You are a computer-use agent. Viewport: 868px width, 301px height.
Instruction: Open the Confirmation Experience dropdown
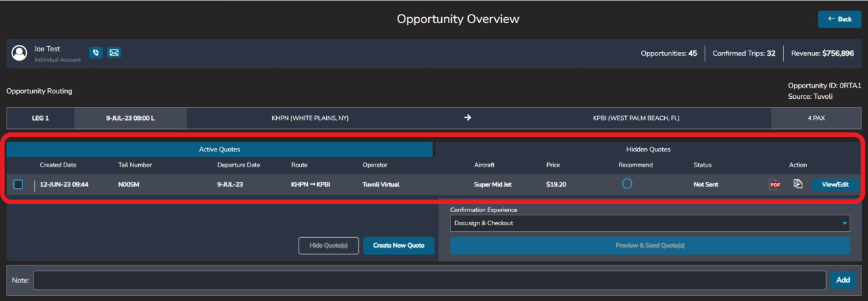(649, 223)
